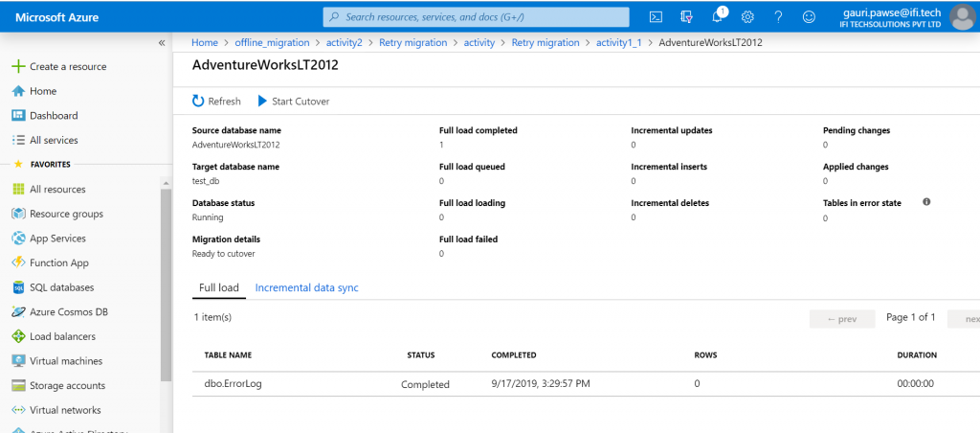Screen dimensions: 980x433
Task: Click the Dashboard icon in sidebar
Action: 19,116
